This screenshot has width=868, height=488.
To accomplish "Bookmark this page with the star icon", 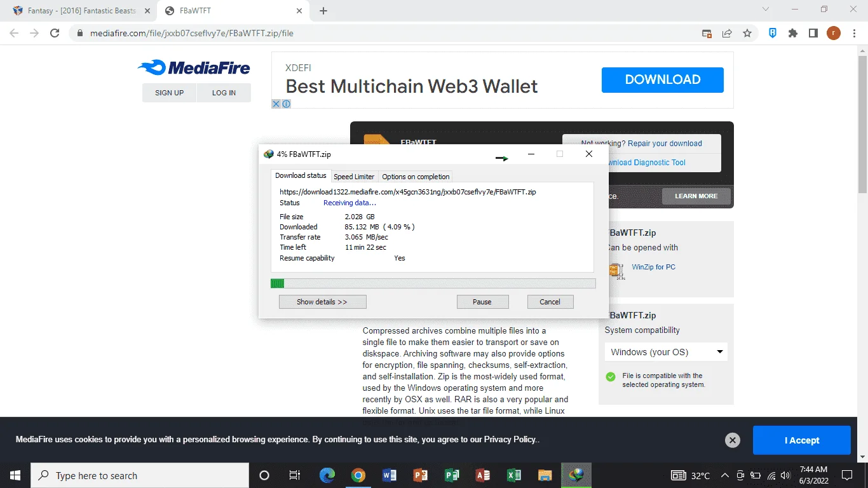I will click(747, 33).
